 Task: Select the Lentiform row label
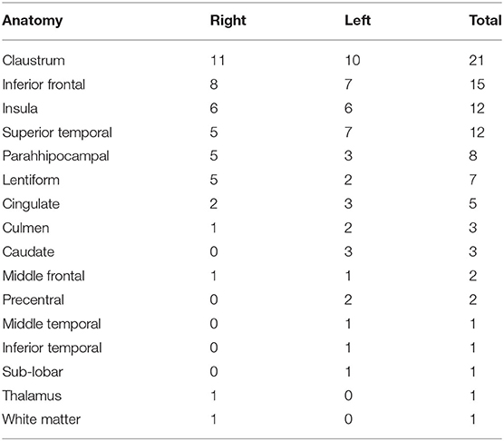tap(31, 180)
